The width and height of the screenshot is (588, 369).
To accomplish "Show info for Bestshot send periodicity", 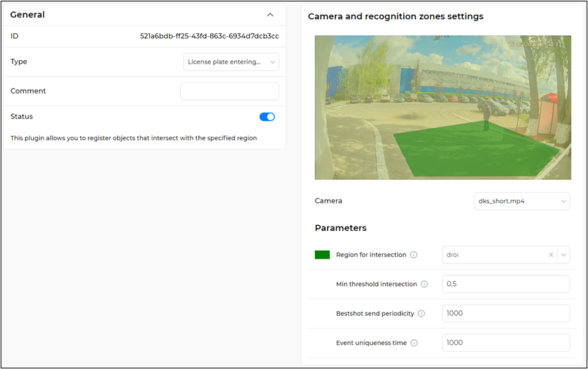I will 422,314.
